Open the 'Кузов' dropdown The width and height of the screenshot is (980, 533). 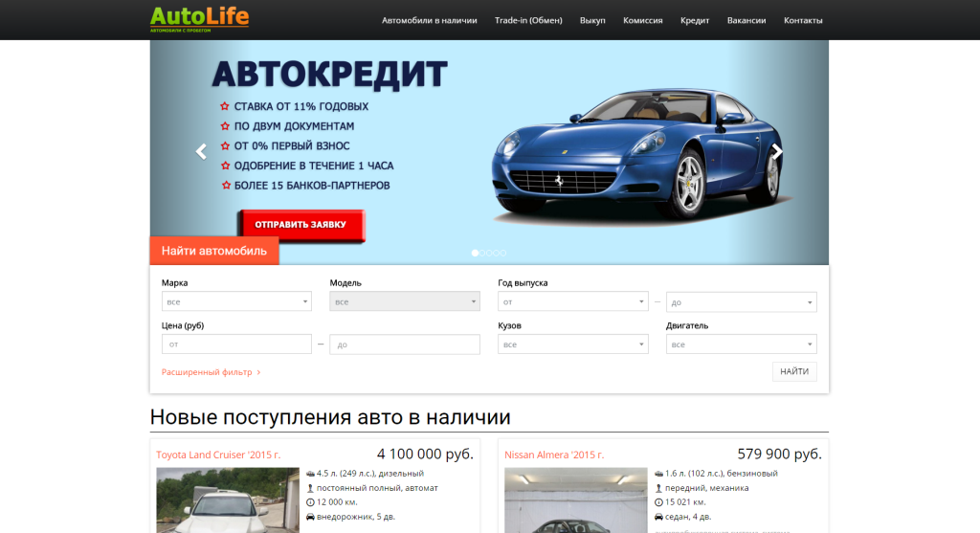(x=572, y=344)
